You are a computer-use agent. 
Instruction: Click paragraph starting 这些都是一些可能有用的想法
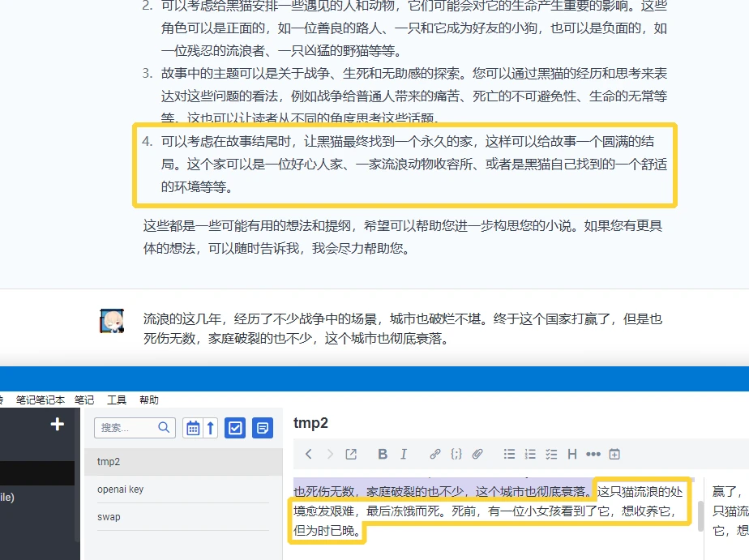[403, 237]
